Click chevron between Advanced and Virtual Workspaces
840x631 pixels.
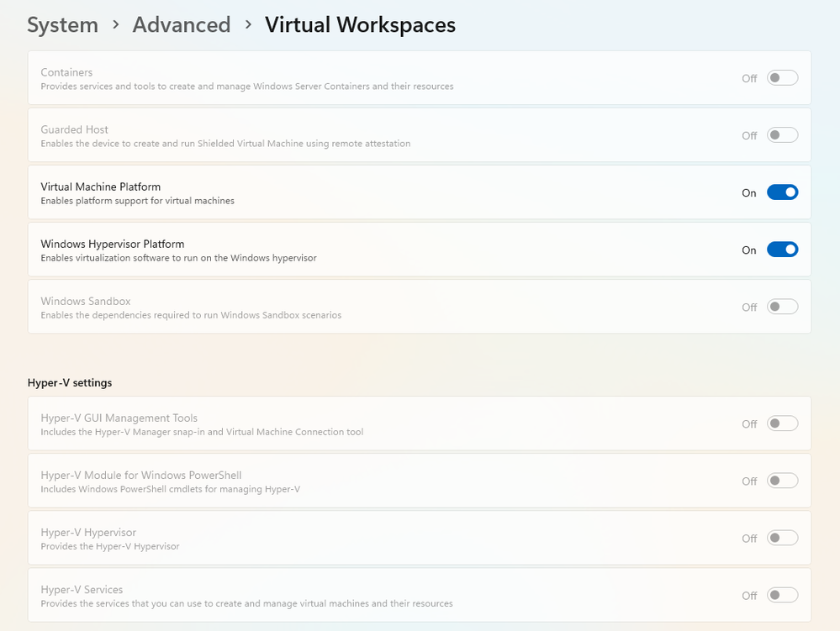(248, 24)
